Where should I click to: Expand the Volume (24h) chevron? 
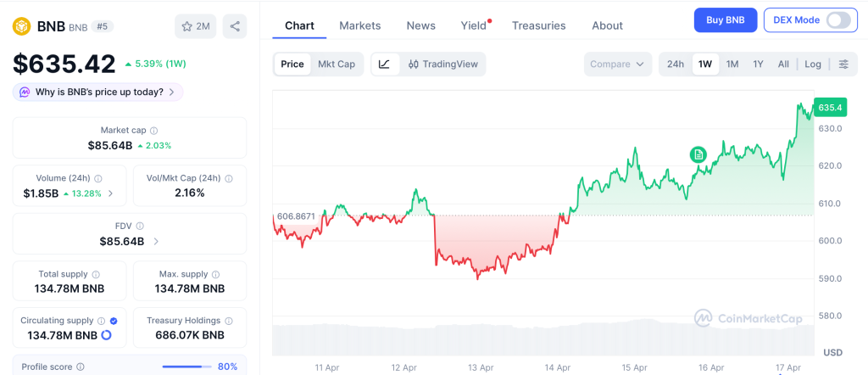coord(111,193)
